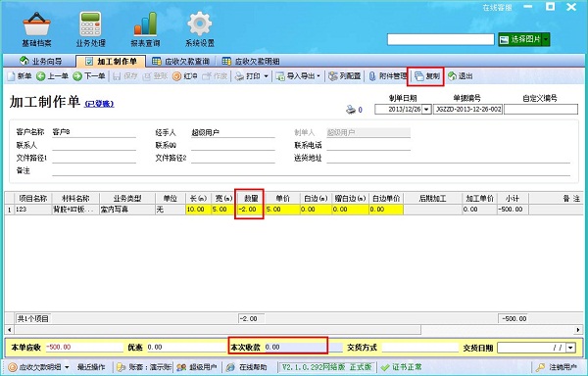Viewport: 588px width, 376px height.
Task: Open the 制单日期 date dropdown
Action: tap(426, 110)
